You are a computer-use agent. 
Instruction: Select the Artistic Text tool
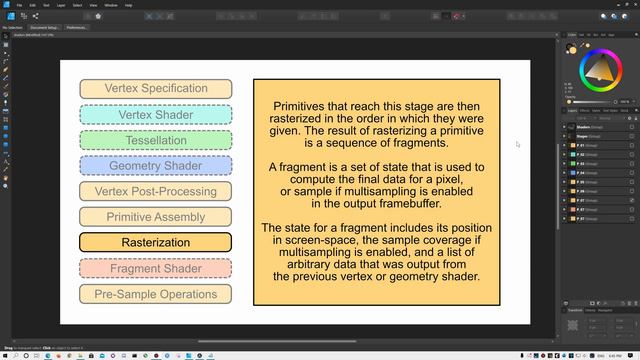point(6,161)
